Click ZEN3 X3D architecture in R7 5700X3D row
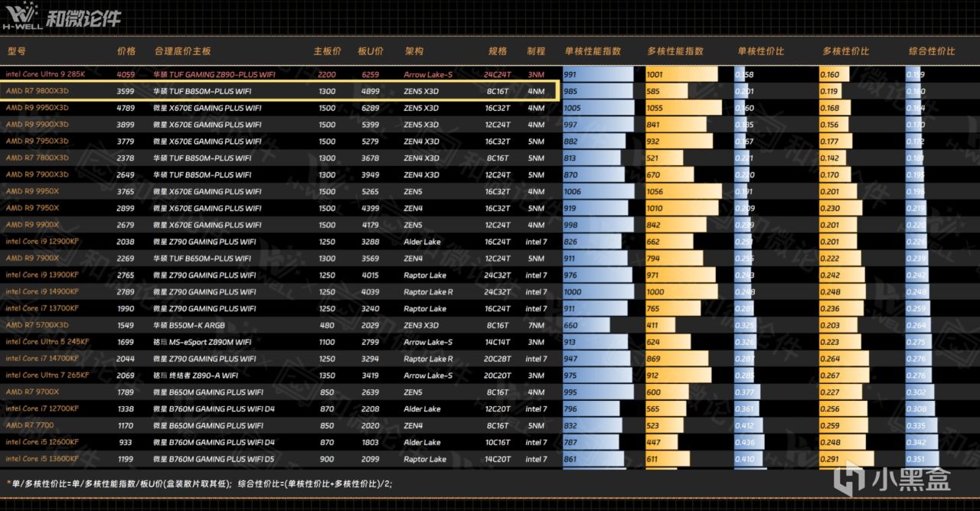Image resolution: width=980 pixels, height=511 pixels. pos(421,325)
